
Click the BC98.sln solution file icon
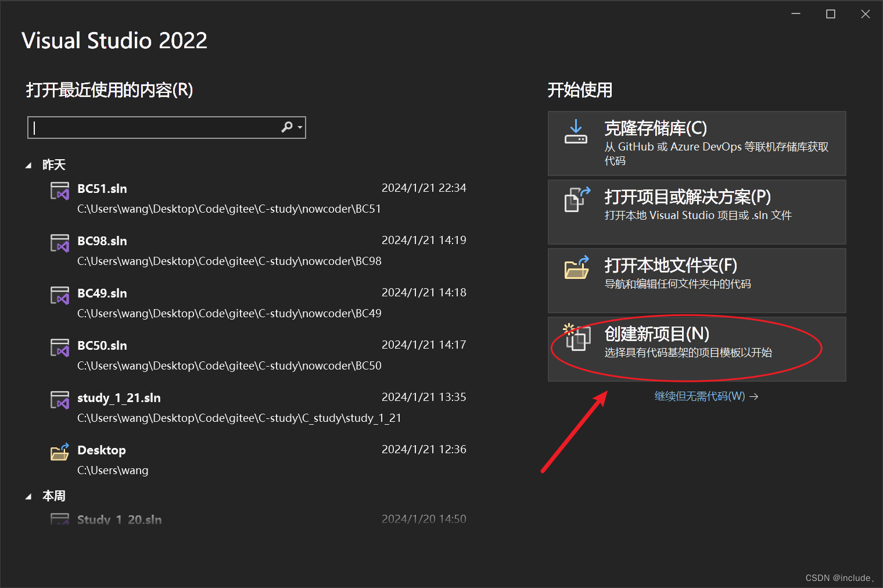pos(60,243)
